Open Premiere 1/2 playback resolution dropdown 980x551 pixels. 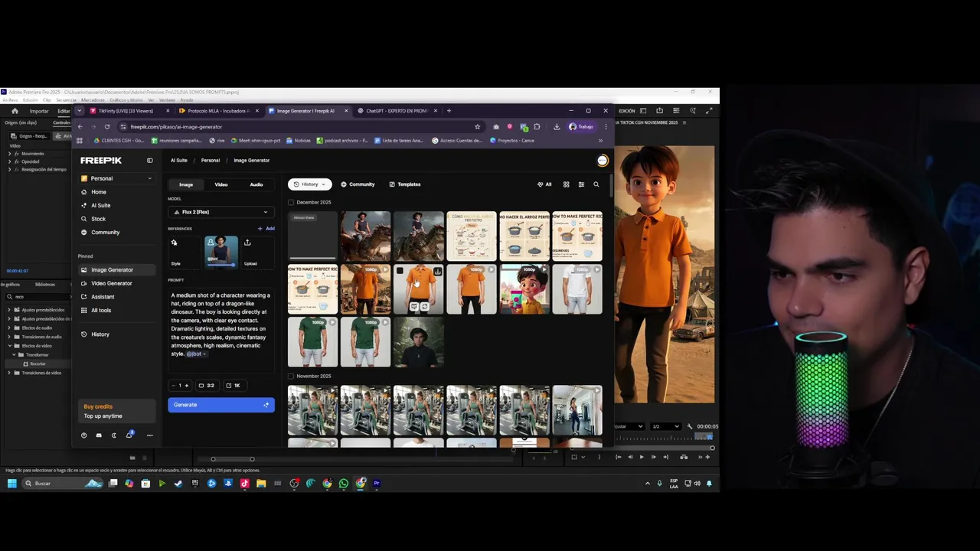[x=665, y=426]
